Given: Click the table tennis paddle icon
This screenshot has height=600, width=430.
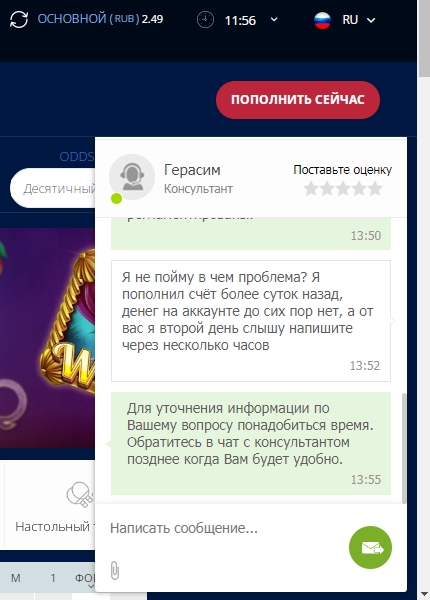Looking at the screenshot, I should pos(79,494).
